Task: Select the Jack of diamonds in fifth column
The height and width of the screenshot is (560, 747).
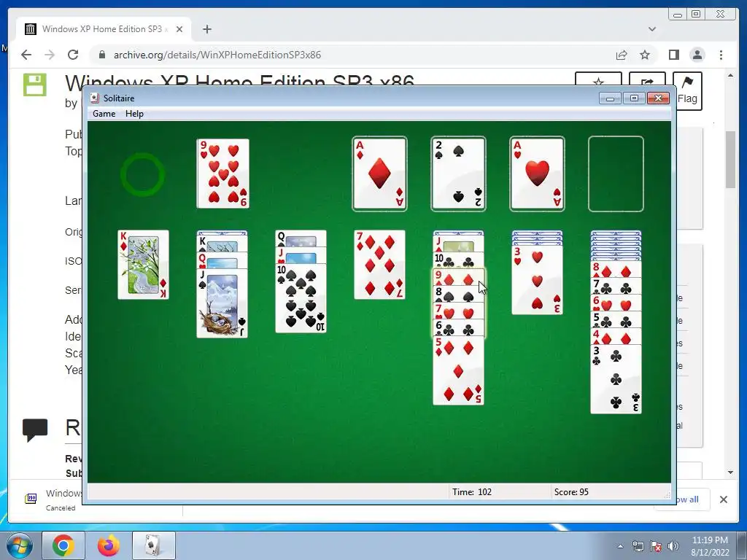Action: pyautogui.click(x=458, y=244)
